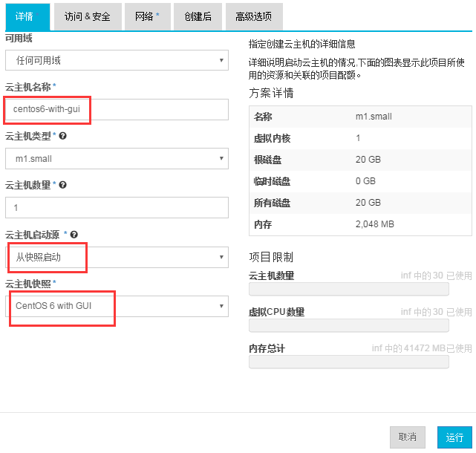Open the 高级选项 tab

(x=253, y=16)
